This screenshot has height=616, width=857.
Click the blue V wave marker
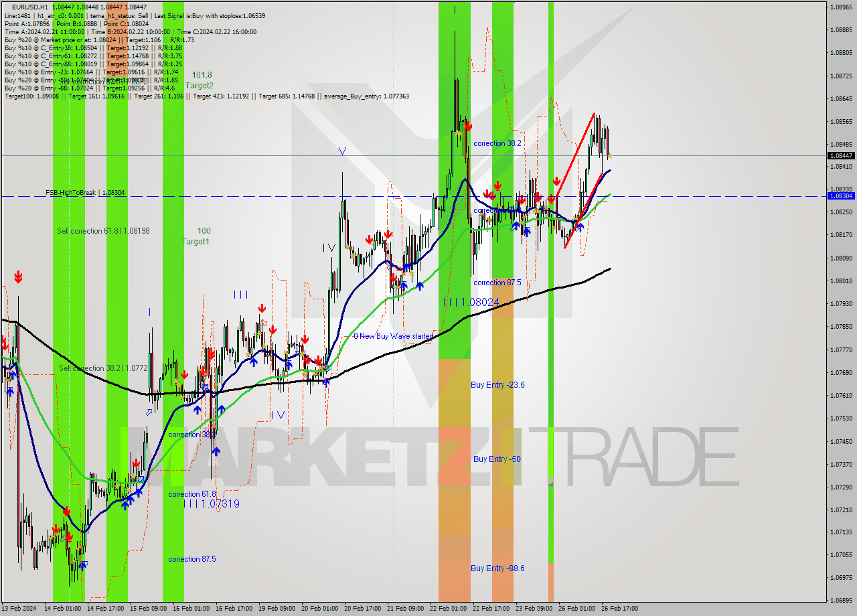click(342, 152)
